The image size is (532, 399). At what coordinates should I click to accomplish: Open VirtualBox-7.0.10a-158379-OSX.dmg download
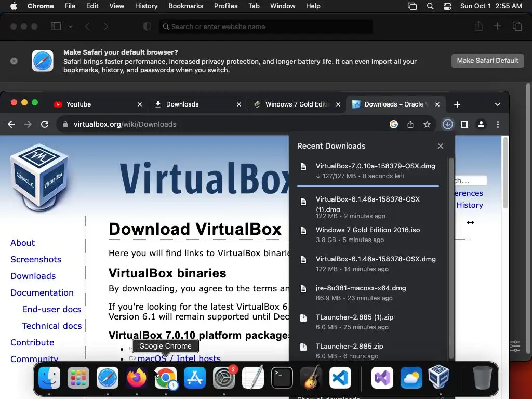coord(368,170)
